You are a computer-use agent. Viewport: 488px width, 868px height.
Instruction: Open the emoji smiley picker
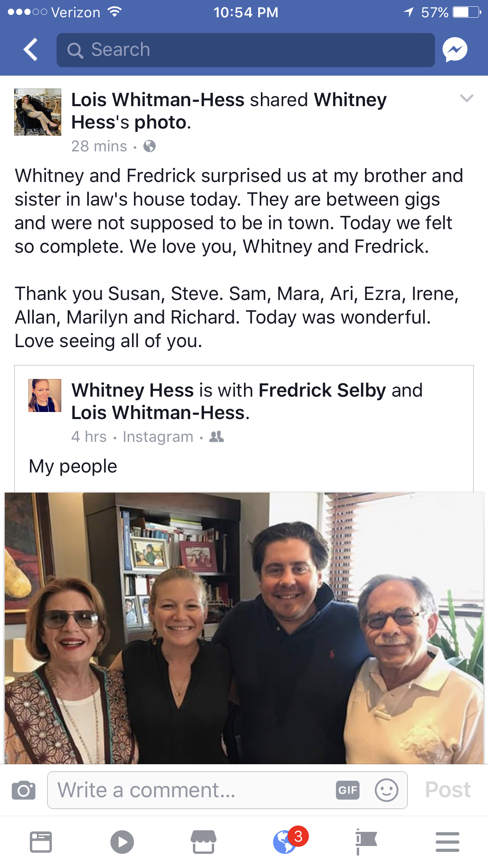point(386,790)
